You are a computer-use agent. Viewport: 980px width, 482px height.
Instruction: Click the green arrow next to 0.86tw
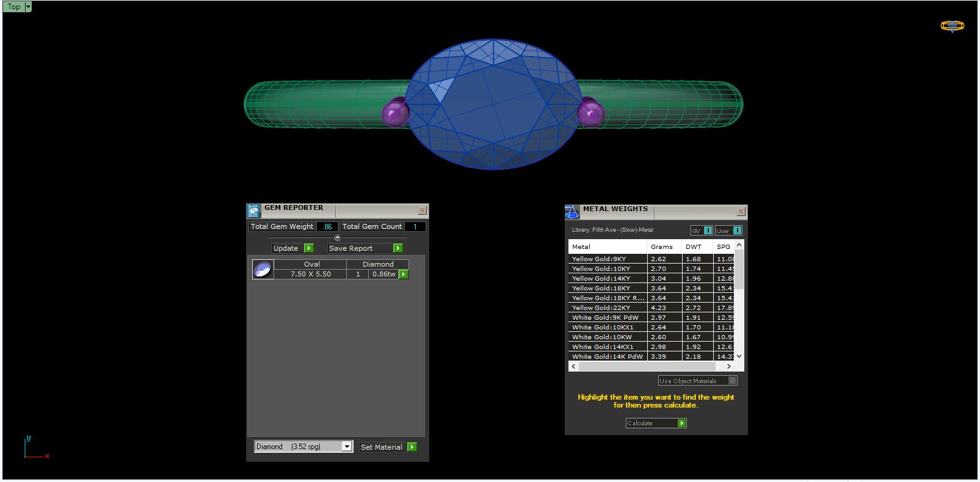[404, 275]
